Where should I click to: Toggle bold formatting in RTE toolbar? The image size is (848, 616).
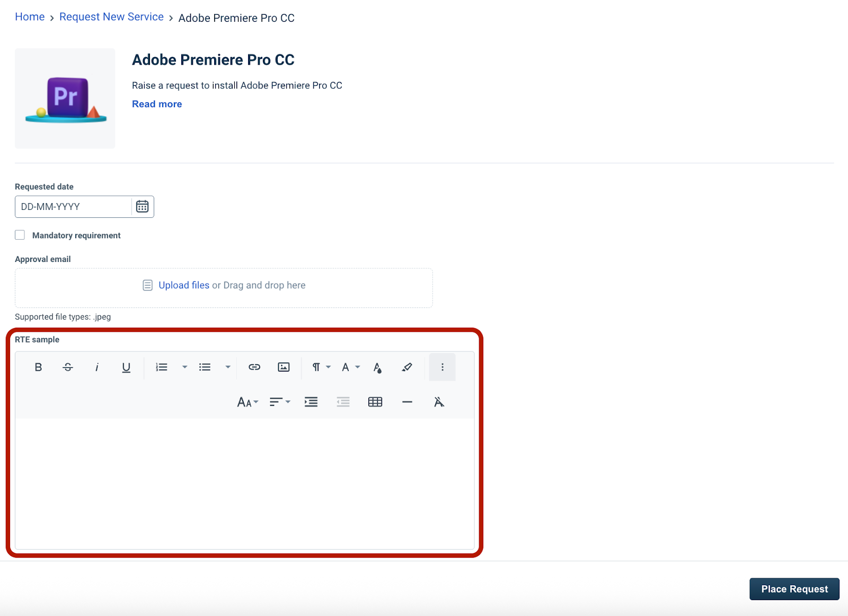coord(38,367)
